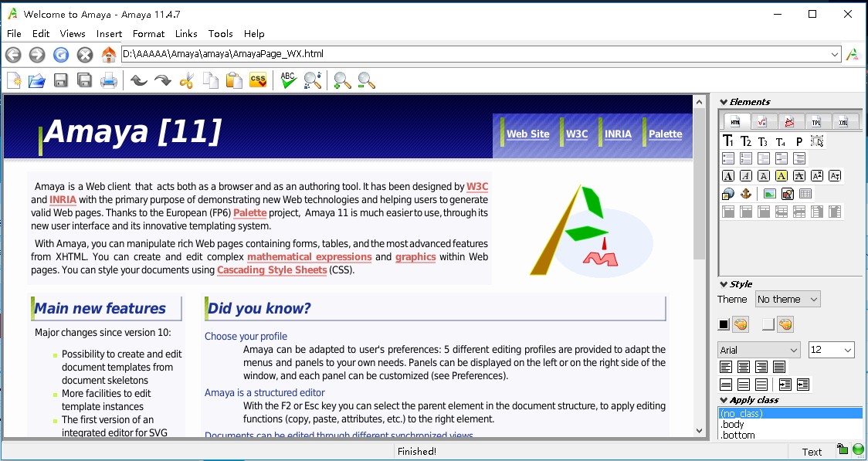Screen dimensions: 868x461
Task: Collapse the Style panel
Action: 723,284
